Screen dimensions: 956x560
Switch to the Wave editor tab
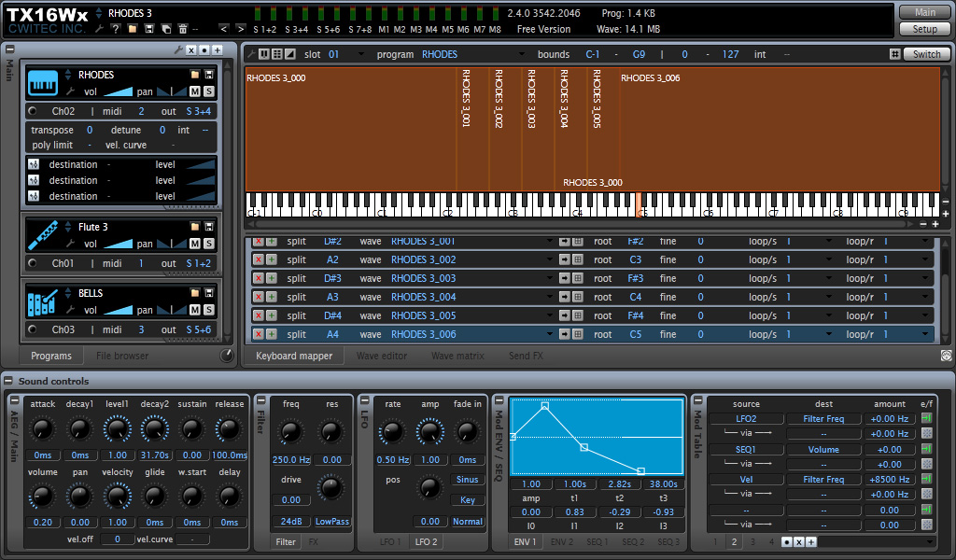[x=381, y=356]
